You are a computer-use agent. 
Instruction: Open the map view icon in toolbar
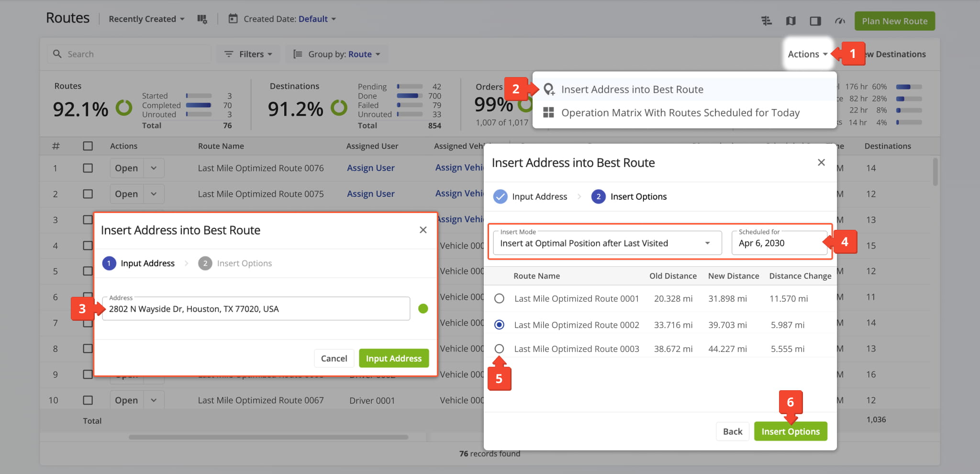[x=791, y=21]
